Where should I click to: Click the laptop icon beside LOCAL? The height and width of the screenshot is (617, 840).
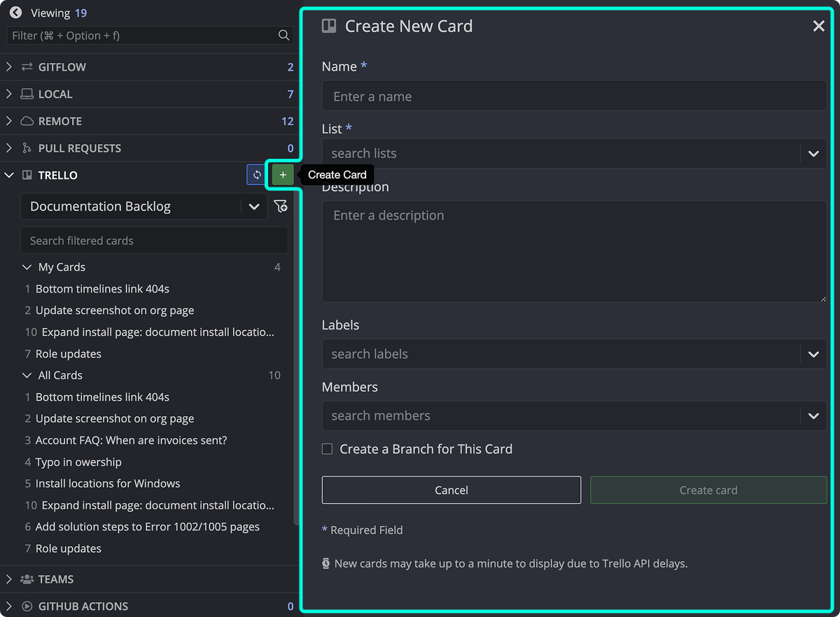pos(26,94)
